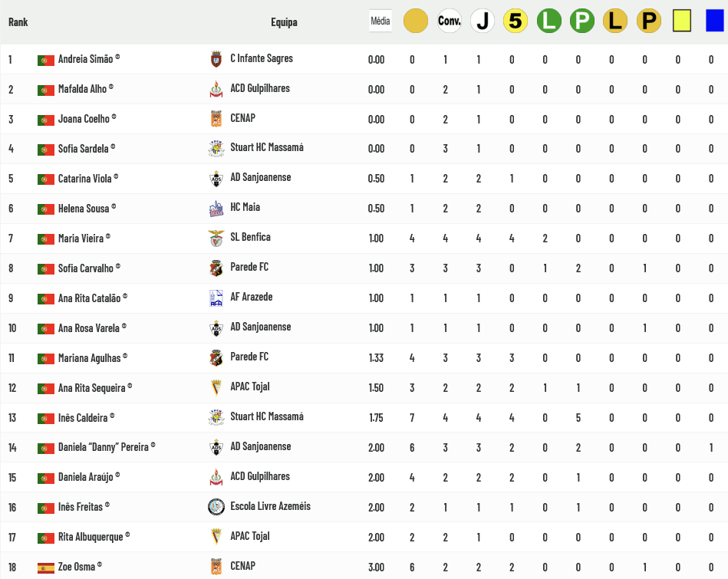Click the SL Benfica club crest
The height and width of the screenshot is (579, 728).
pos(216,238)
